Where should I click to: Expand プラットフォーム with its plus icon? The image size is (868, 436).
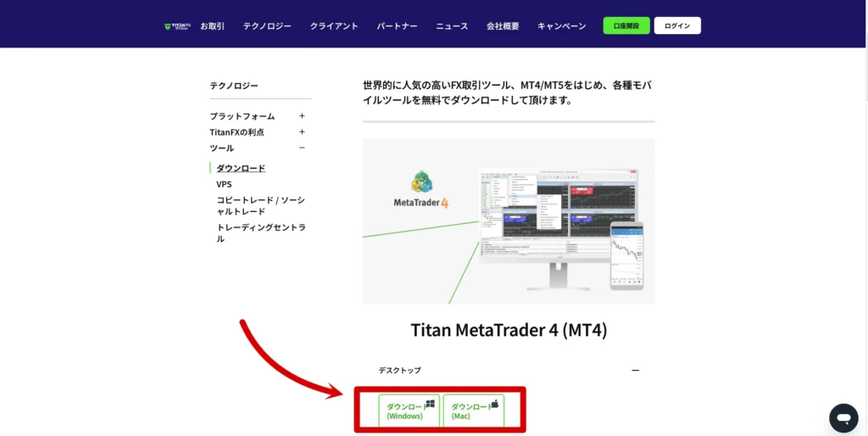[x=302, y=116]
